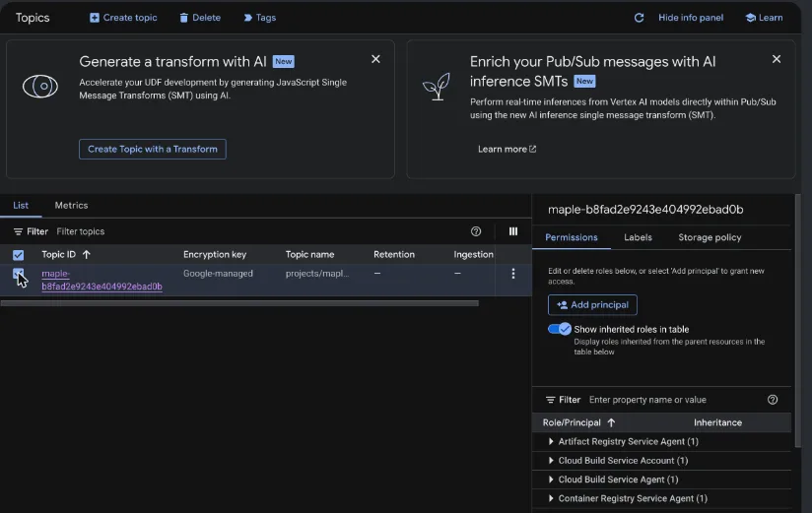
Task: Click the permissions Filter icon
Action: (x=550, y=400)
